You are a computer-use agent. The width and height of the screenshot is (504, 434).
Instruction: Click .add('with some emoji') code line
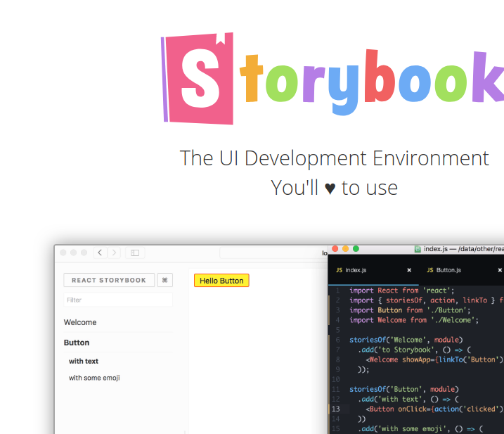coord(420,429)
